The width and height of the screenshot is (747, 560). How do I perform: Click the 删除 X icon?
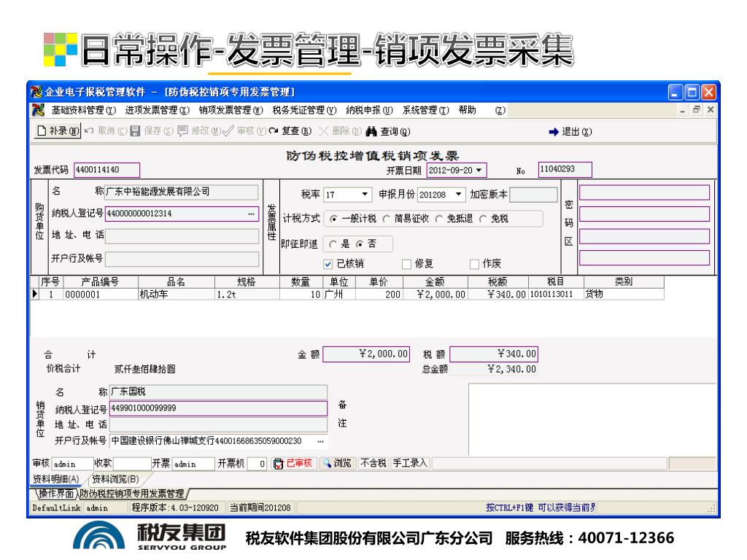click(x=323, y=131)
